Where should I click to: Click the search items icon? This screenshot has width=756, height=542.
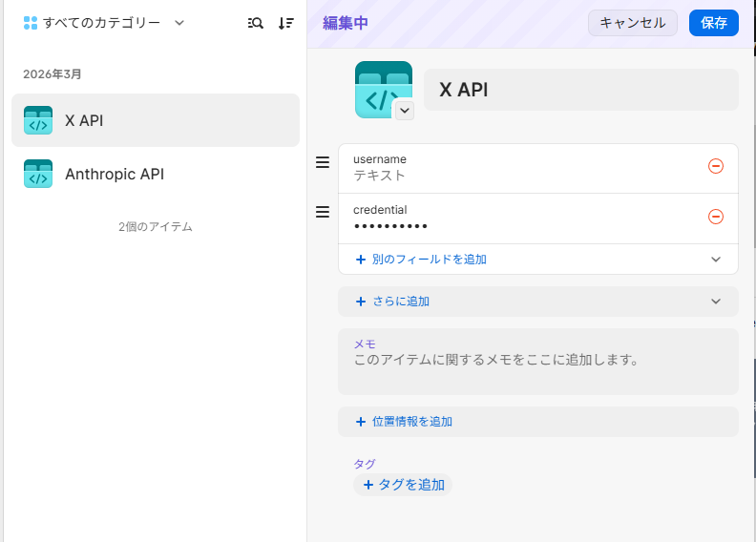pyautogui.click(x=255, y=23)
